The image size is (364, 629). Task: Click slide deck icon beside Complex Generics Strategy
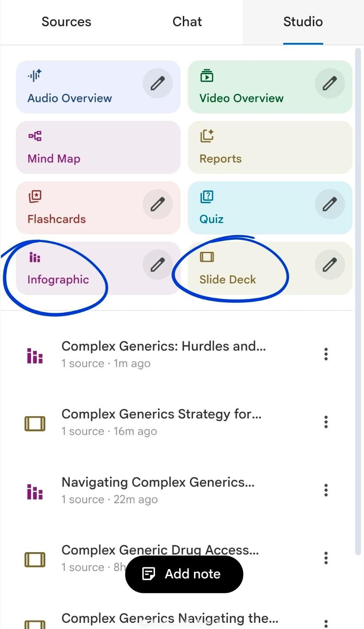35,424
